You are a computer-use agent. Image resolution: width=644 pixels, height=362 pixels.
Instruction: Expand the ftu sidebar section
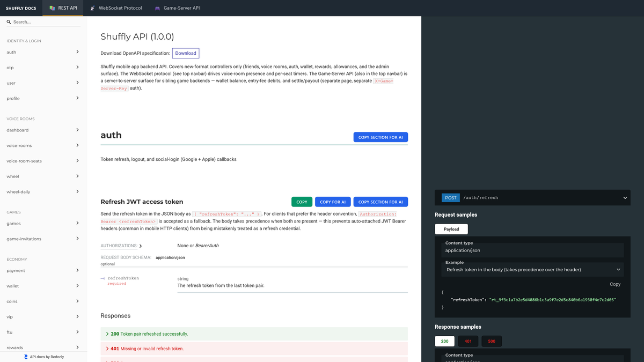43,333
